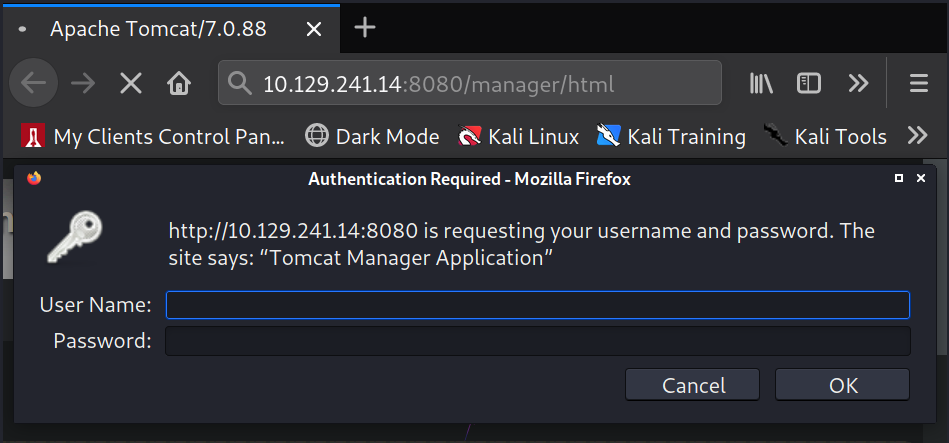Show sidebars using the sidebar icon
The height and width of the screenshot is (443, 949).
pyautogui.click(x=809, y=84)
